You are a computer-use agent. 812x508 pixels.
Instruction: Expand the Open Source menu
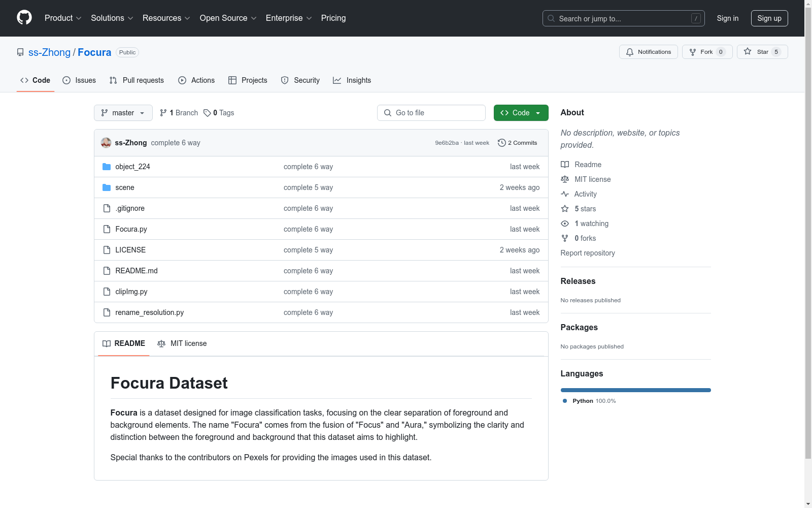pyautogui.click(x=228, y=18)
